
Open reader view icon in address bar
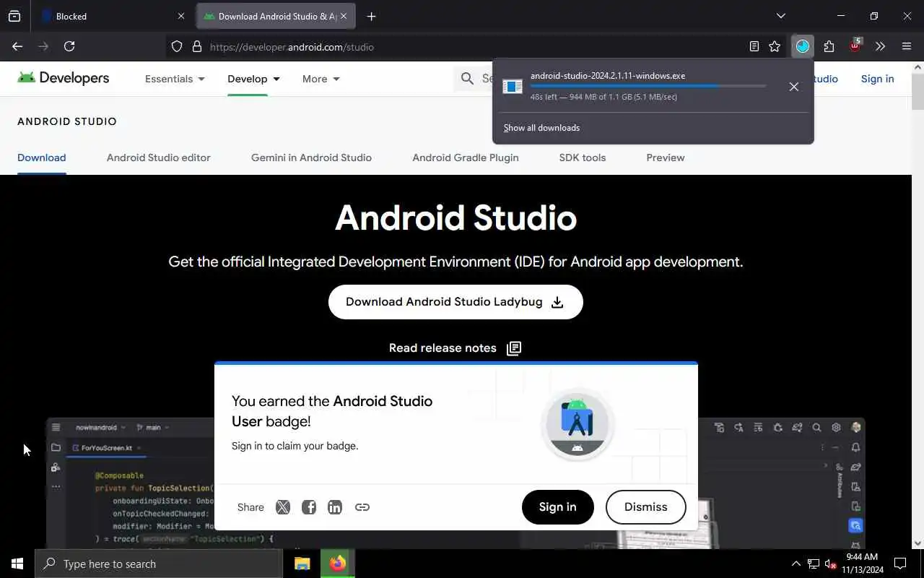[x=754, y=46]
